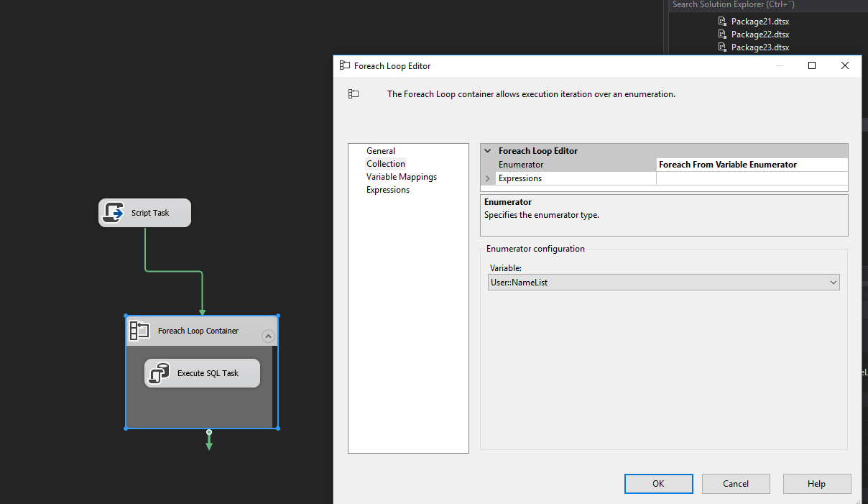The width and height of the screenshot is (868, 504).
Task: Collapse the Foreach Loop Container
Action: 267,335
